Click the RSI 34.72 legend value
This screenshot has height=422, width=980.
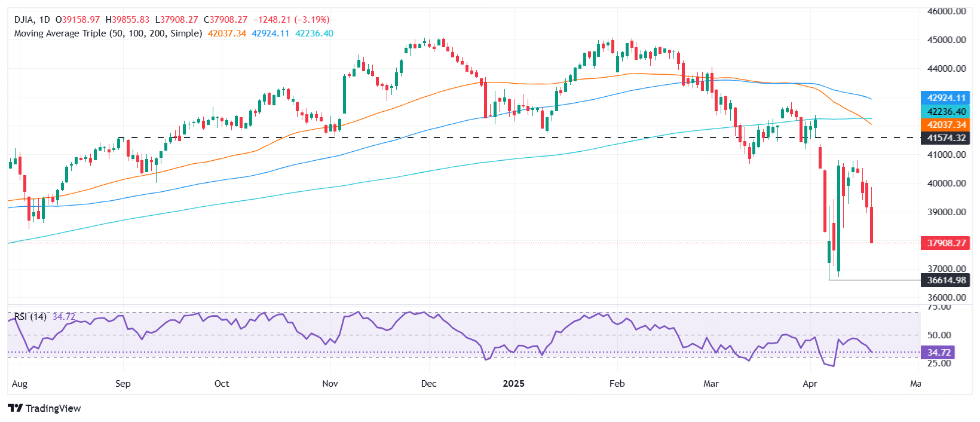(x=64, y=316)
